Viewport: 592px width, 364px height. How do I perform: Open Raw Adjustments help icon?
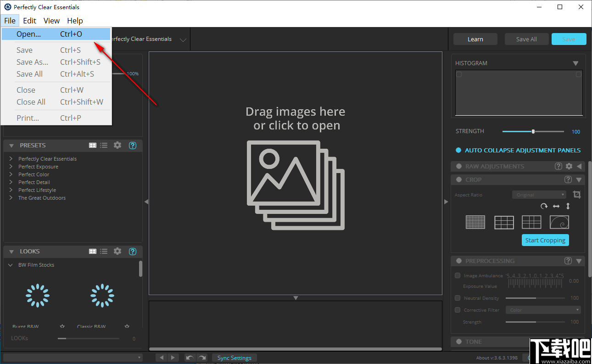pos(558,166)
